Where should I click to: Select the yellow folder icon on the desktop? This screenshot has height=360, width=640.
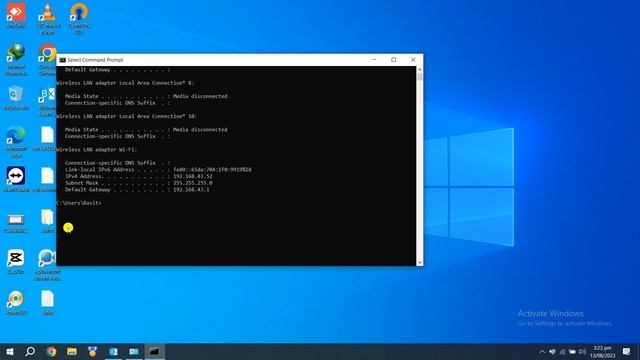[48, 220]
